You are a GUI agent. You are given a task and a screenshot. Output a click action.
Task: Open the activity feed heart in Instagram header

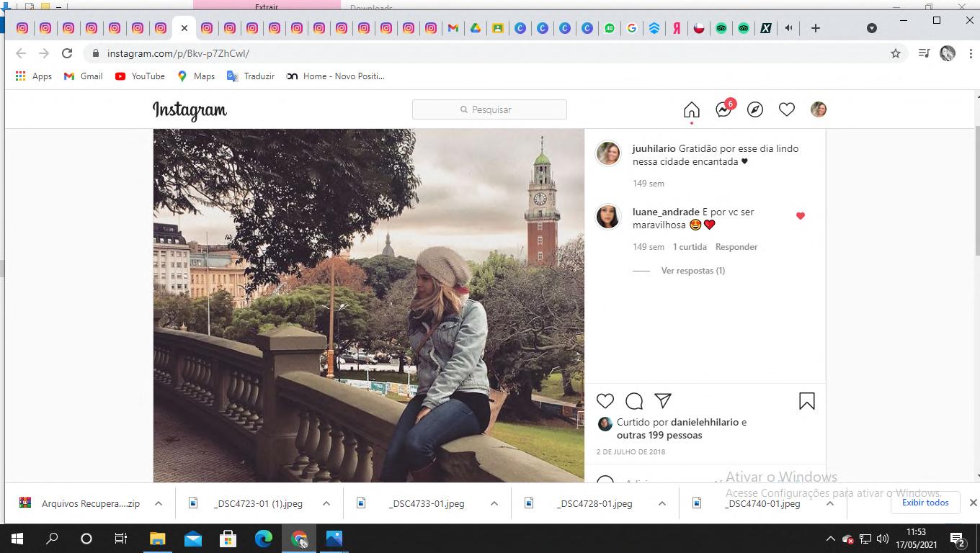coord(787,109)
